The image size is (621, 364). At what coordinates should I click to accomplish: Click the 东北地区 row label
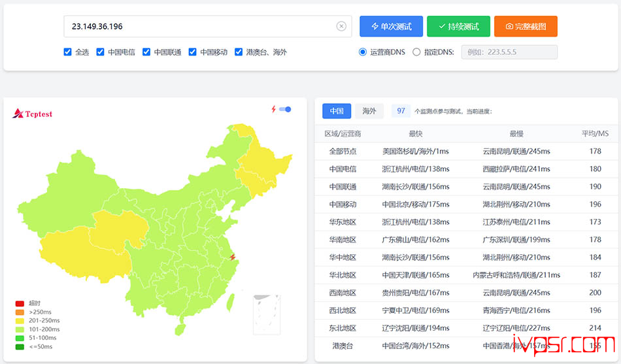(343, 328)
